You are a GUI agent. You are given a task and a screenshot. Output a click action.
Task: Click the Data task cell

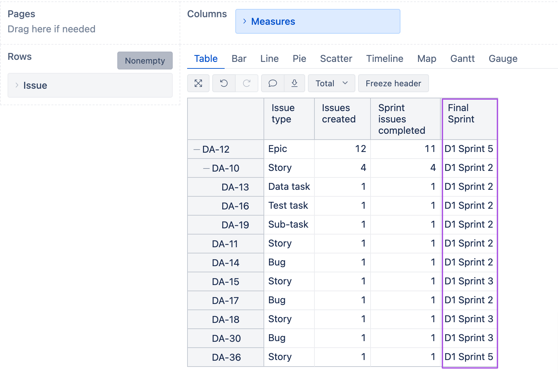(289, 187)
